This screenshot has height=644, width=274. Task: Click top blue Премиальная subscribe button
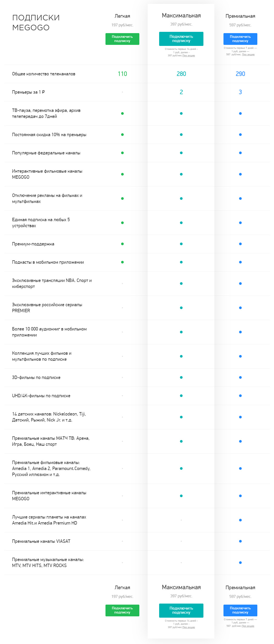point(240,39)
